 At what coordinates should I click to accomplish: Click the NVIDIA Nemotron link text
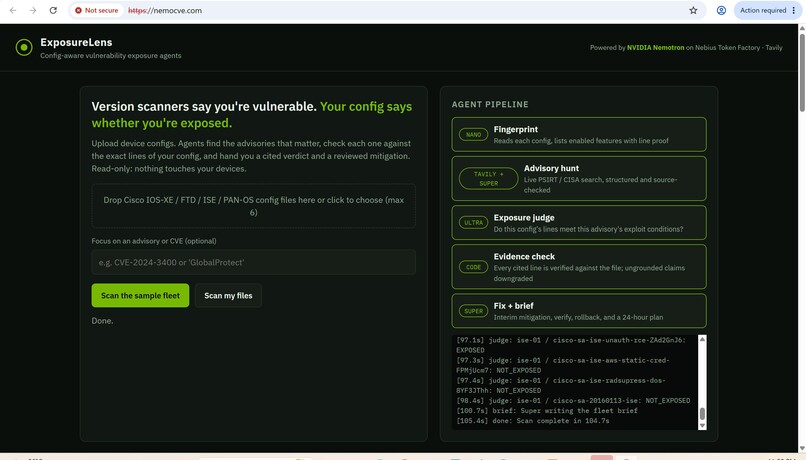(x=655, y=47)
